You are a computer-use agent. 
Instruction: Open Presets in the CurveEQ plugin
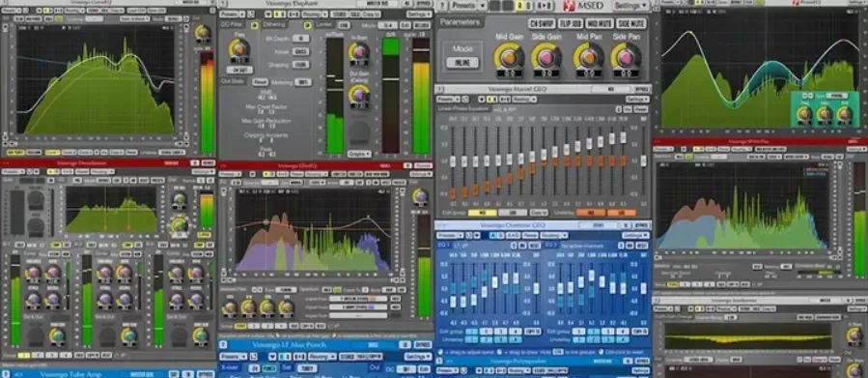coord(12,11)
